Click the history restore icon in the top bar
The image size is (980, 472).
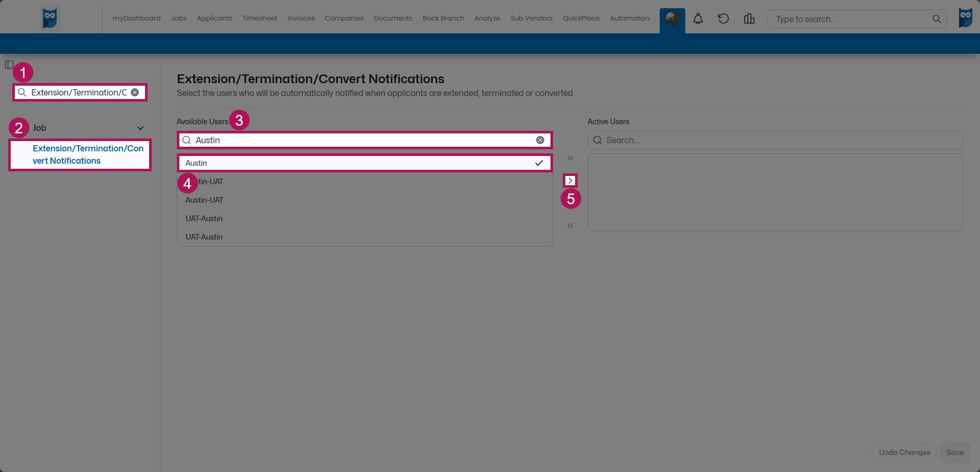tap(723, 18)
